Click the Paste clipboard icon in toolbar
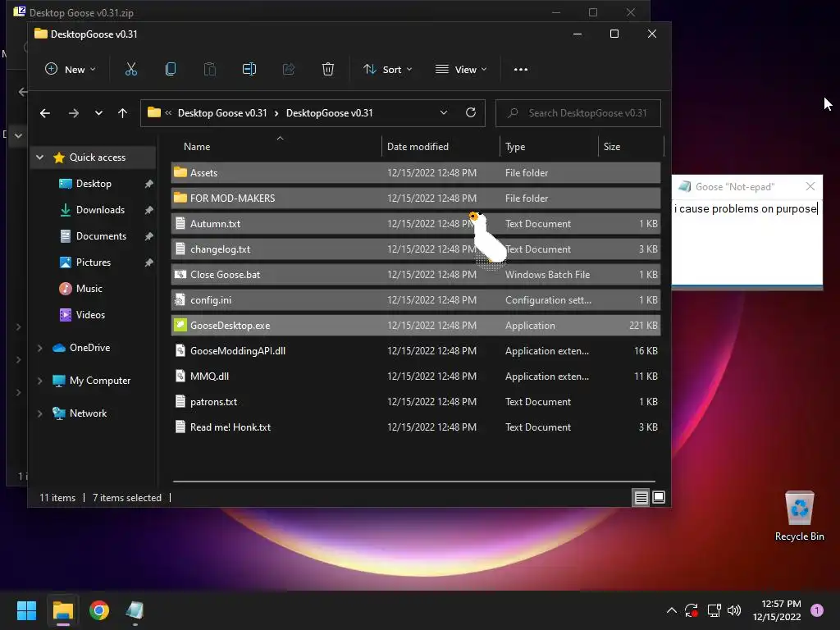840x630 pixels. (209, 69)
